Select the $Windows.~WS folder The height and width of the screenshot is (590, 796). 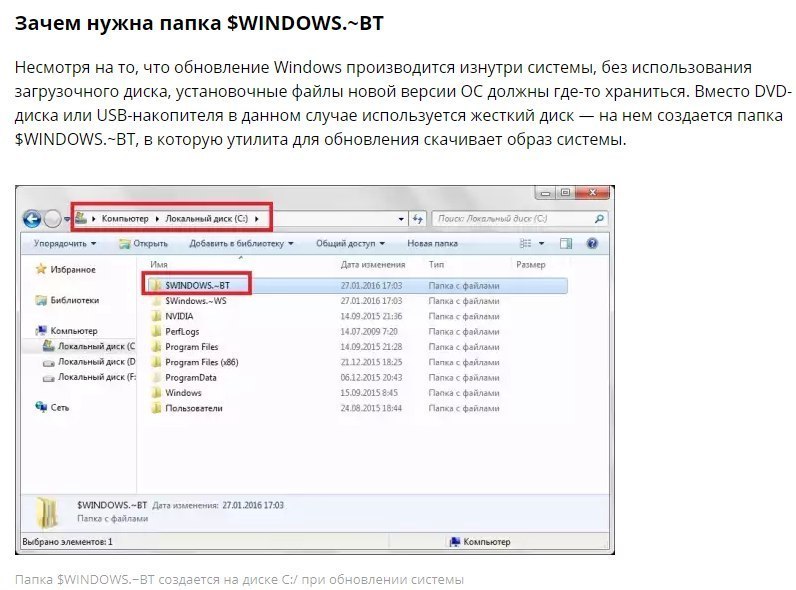(195, 301)
